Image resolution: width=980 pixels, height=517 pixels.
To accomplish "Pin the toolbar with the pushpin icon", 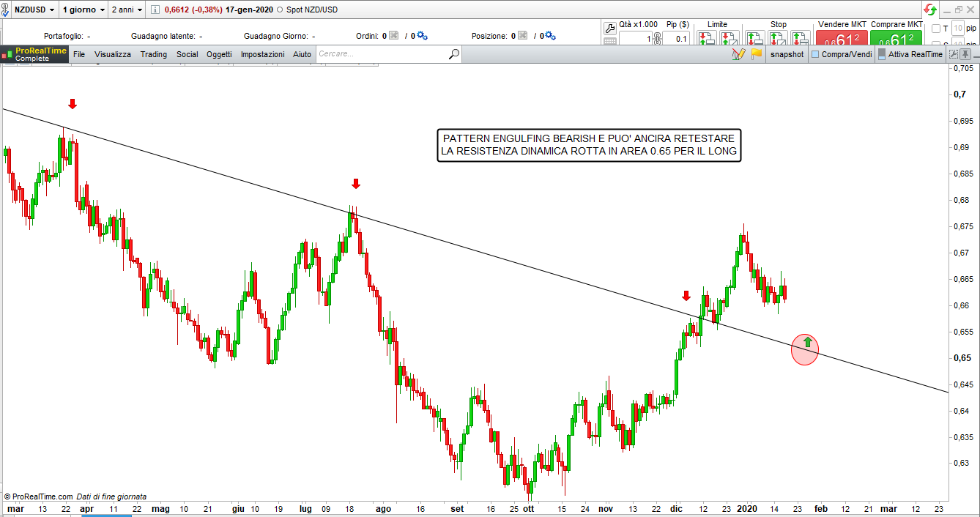I will tap(966, 53).
